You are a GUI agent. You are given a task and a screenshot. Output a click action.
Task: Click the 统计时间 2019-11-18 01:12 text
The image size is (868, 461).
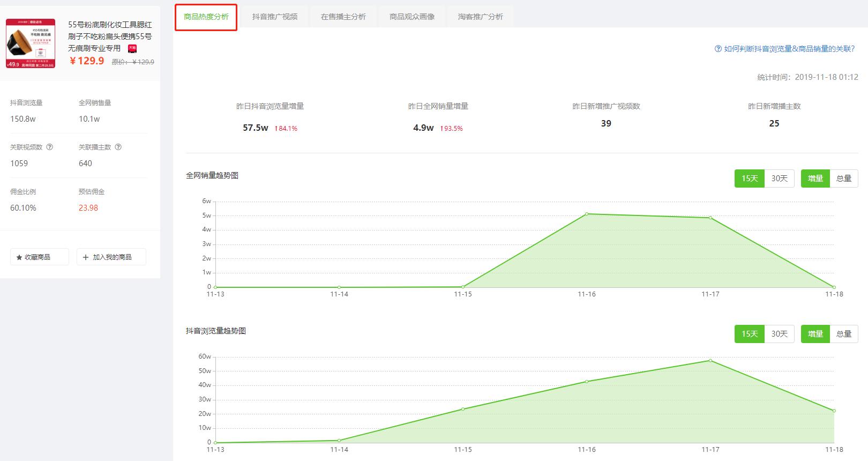click(807, 77)
